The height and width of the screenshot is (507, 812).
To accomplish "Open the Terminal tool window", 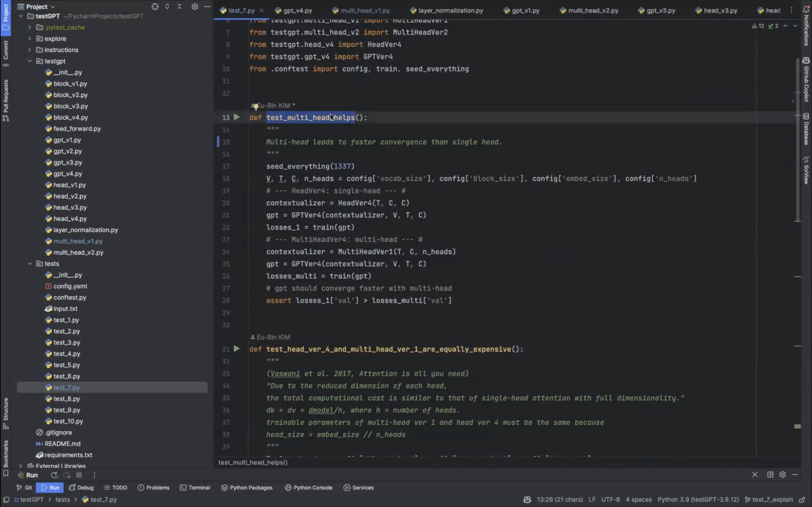I will (x=195, y=487).
